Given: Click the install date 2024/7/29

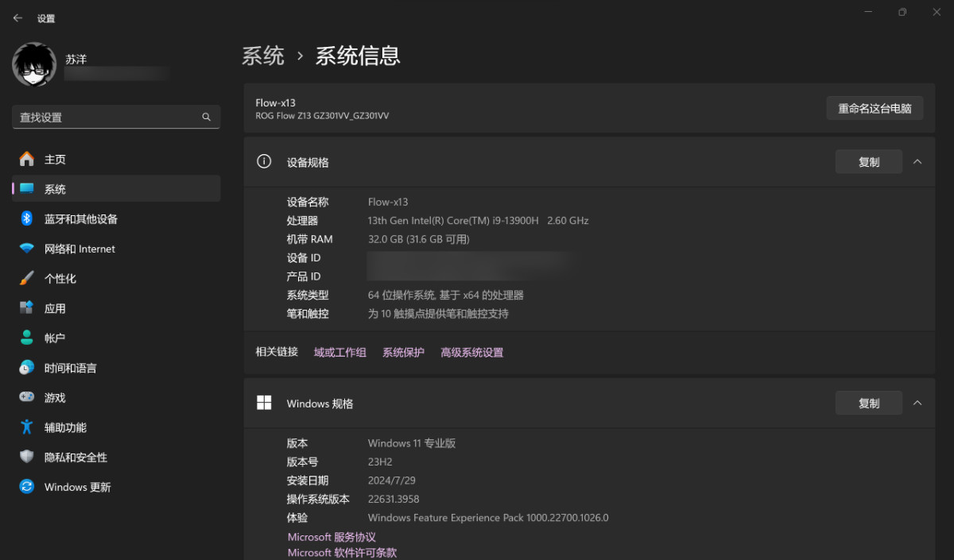Looking at the screenshot, I should pos(392,481).
